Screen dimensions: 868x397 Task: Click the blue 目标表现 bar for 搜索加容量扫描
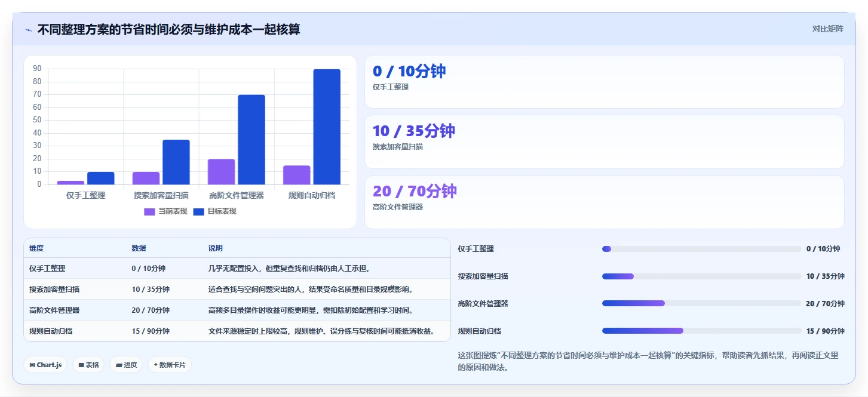click(x=176, y=162)
